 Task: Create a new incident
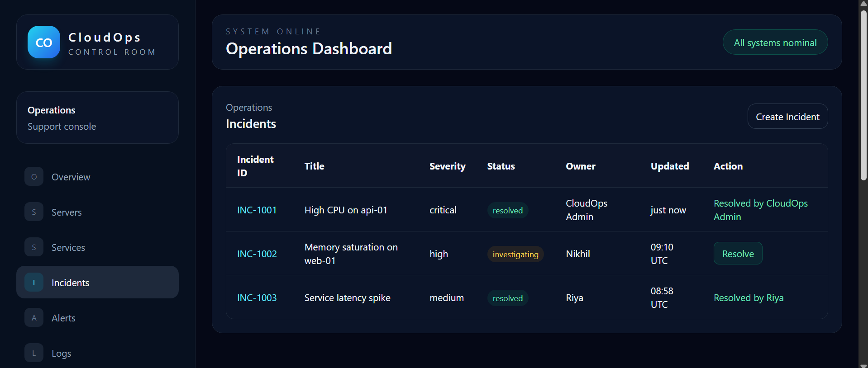(x=787, y=117)
